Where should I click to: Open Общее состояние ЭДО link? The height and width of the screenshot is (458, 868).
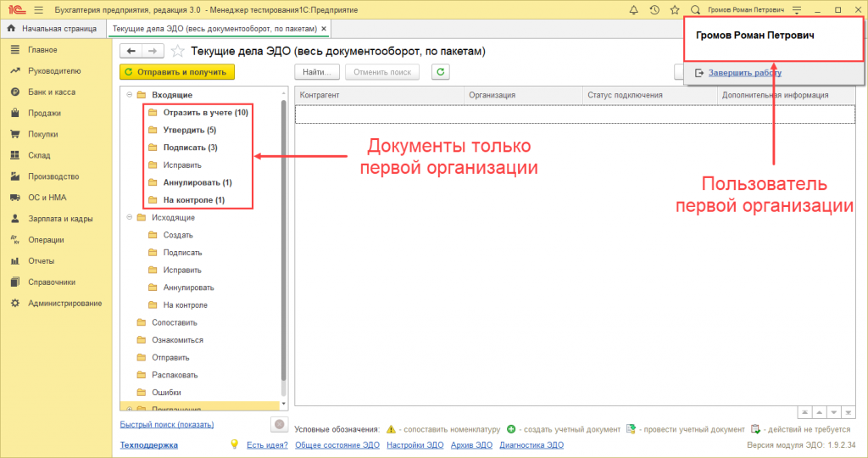[x=337, y=444]
